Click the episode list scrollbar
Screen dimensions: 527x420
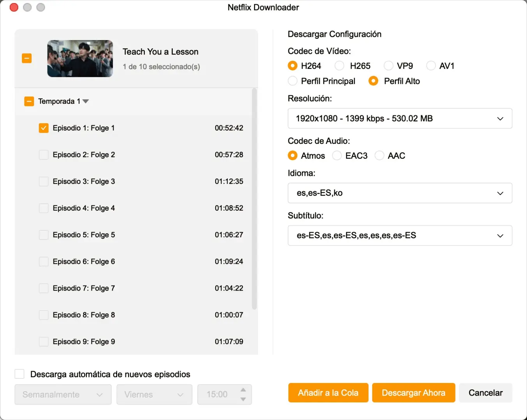tap(255, 199)
